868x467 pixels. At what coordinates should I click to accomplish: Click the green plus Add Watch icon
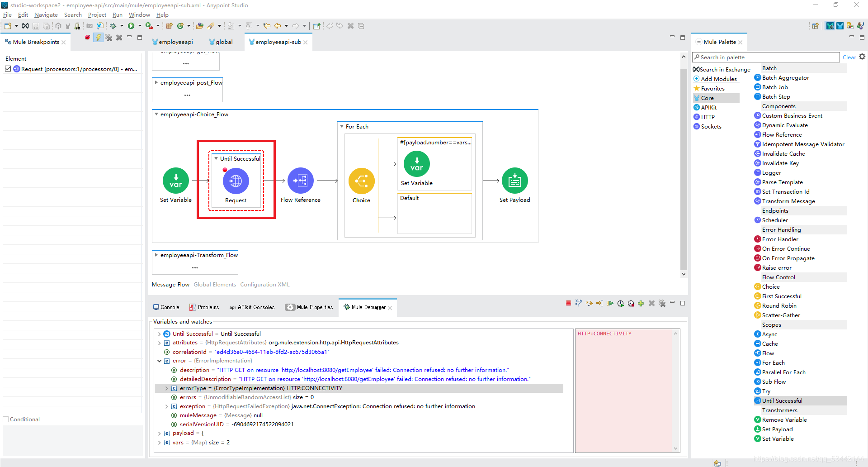coord(641,304)
